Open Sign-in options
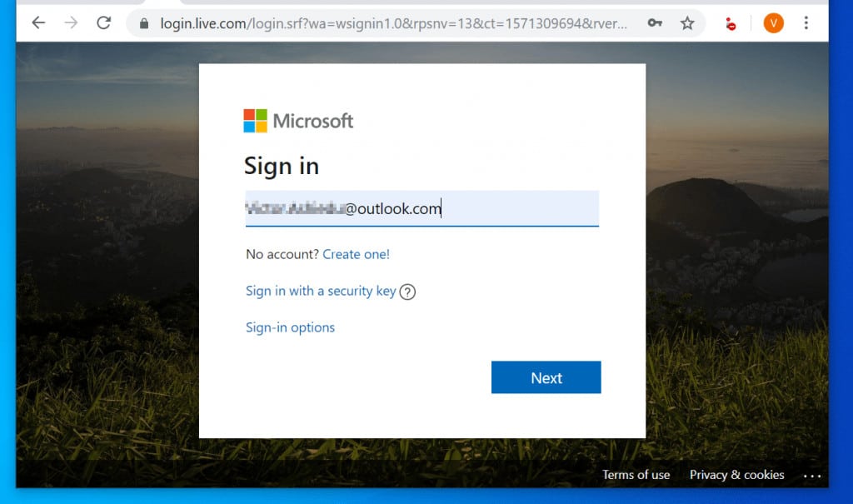Image resolution: width=853 pixels, height=504 pixels. pos(290,327)
